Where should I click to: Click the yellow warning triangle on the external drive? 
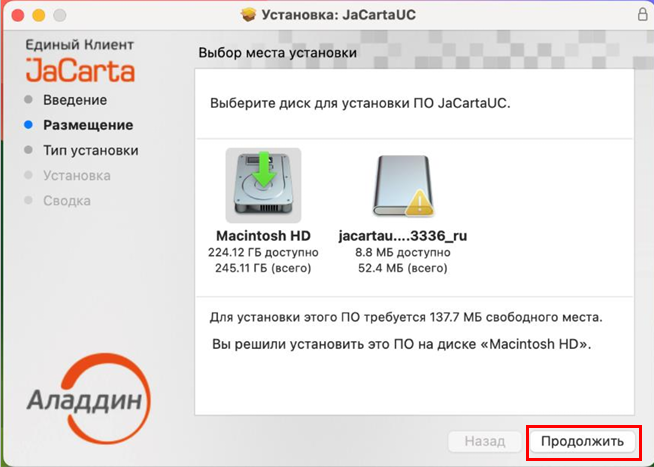point(420,203)
